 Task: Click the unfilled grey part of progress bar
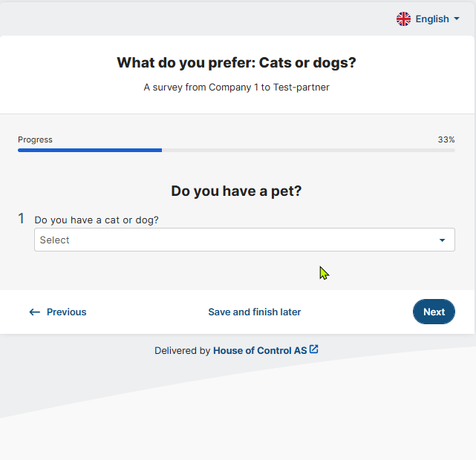coord(308,150)
